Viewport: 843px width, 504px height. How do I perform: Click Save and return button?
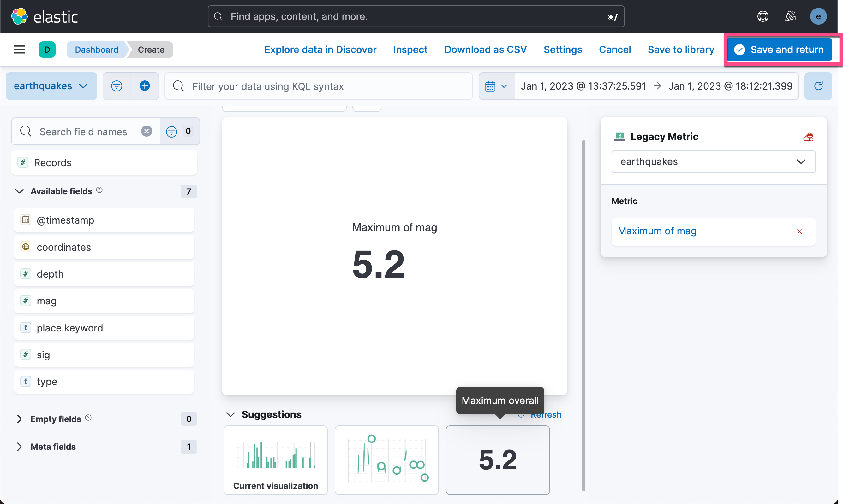pos(779,50)
